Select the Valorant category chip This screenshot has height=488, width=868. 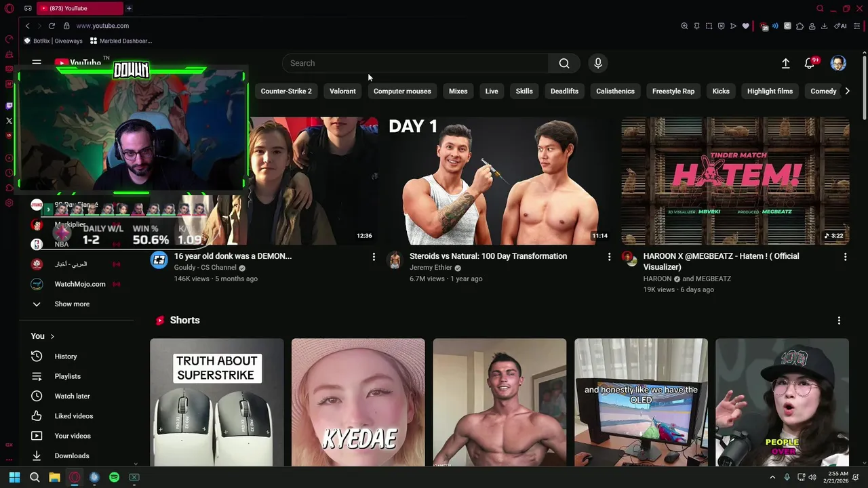coord(342,91)
